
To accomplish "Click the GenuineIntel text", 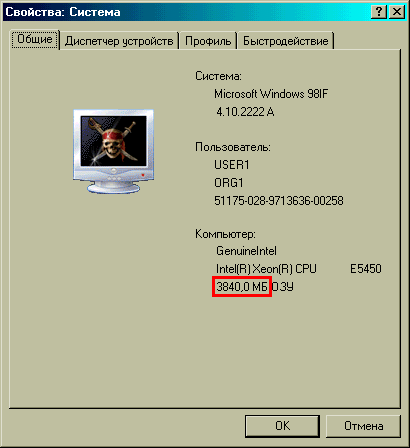I will (x=246, y=251).
